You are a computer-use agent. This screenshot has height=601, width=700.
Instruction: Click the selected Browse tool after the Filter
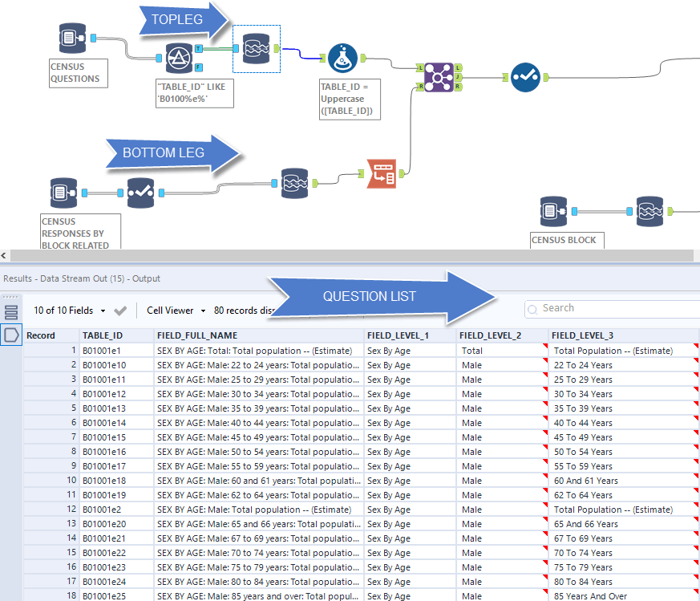(257, 49)
